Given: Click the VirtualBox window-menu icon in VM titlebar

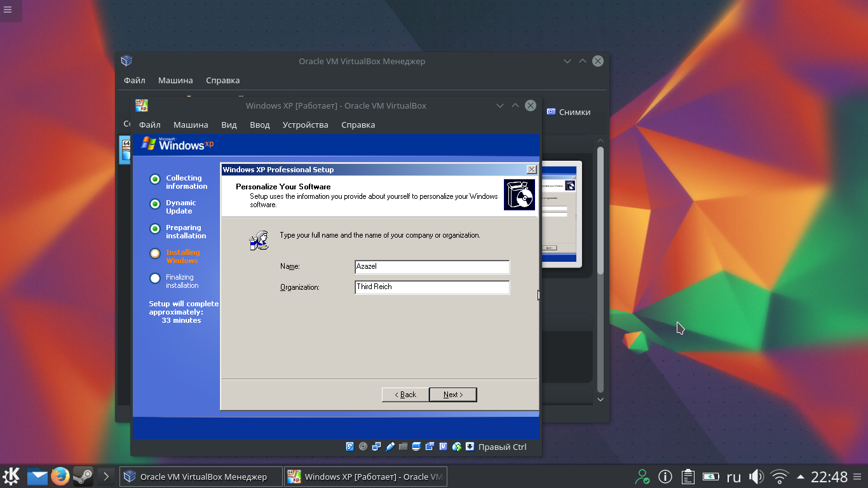Looking at the screenshot, I should pos(142,105).
